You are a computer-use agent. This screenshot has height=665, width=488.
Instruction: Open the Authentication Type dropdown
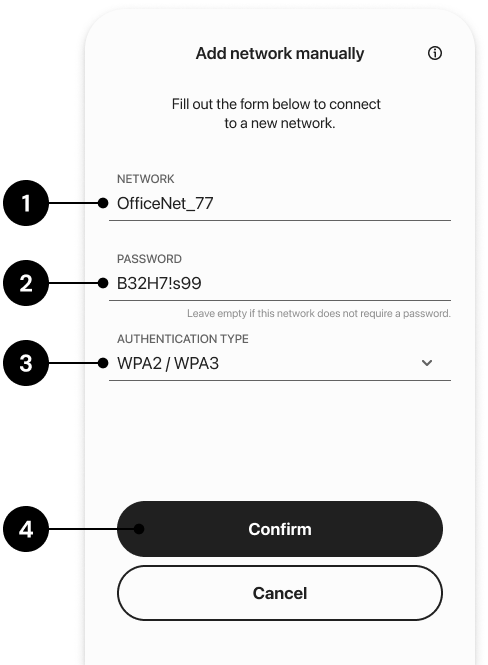[280, 363]
